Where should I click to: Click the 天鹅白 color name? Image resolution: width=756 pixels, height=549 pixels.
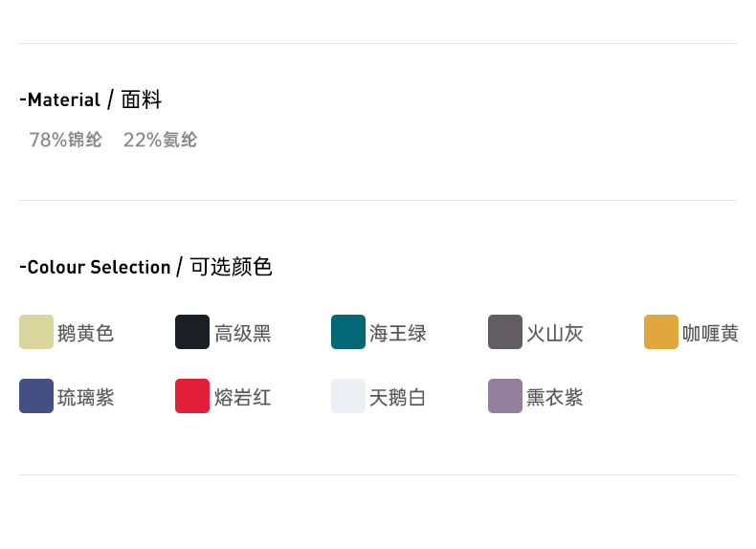398,398
